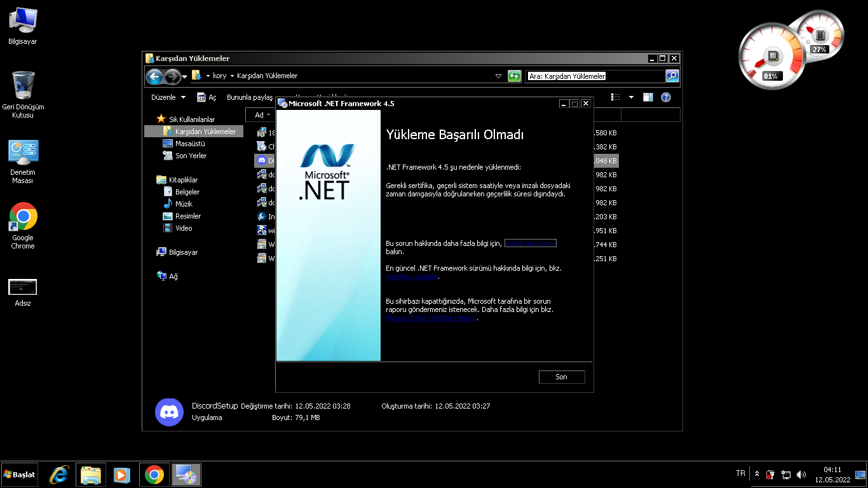Toggle the preview pane icon
The height and width of the screenshot is (488, 868).
[648, 97]
